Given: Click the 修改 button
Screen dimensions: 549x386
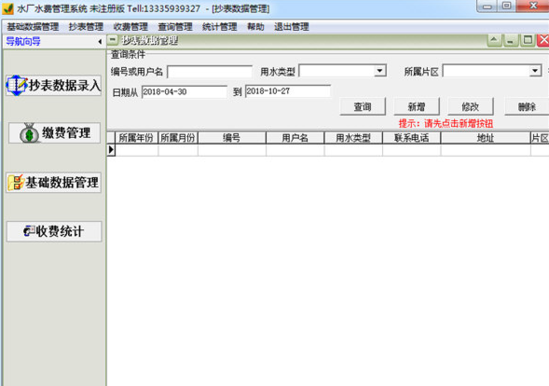Looking at the screenshot, I should [471, 106].
